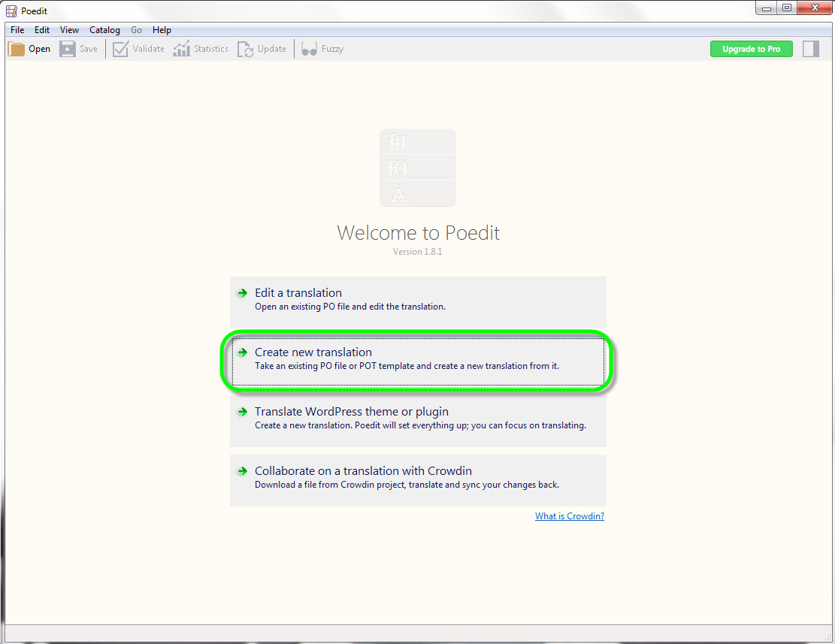Click the Update refresh icon
This screenshot has height=644, width=835.
click(245, 49)
